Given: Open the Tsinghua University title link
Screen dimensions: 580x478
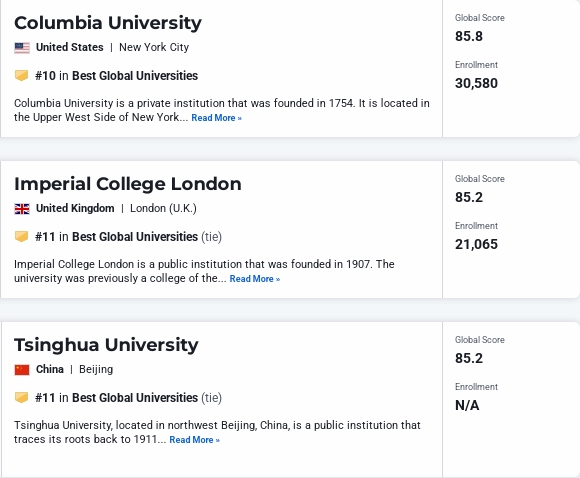Looking at the screenshot, I should pos(106,345).
